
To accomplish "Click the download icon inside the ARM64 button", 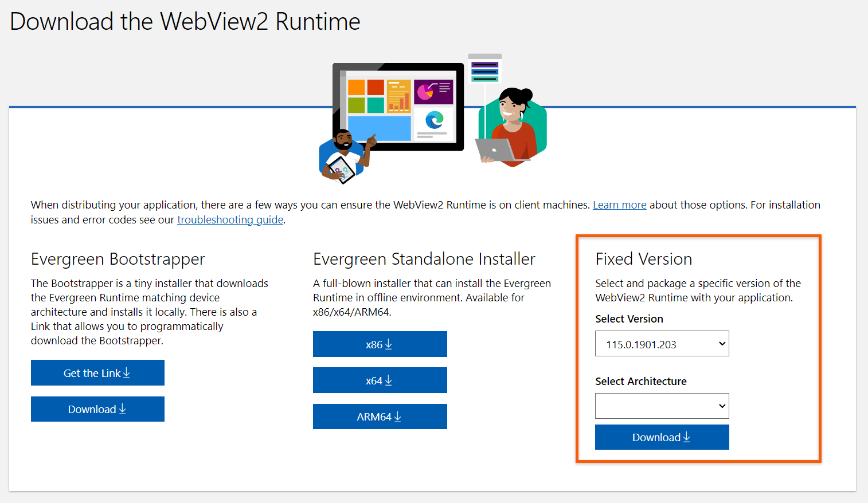I will pos(398,416).
